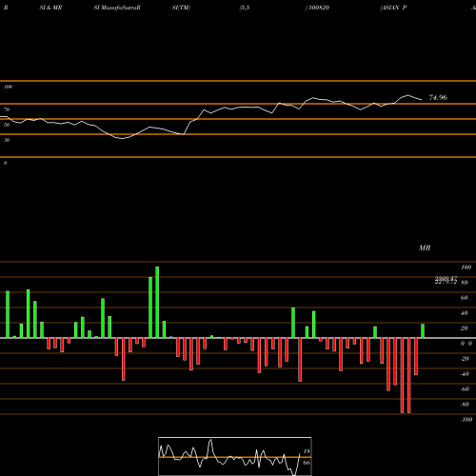Click the -80 label on MR axis
Viewport: 476px width, 476px height.
[x=465, y=405]
